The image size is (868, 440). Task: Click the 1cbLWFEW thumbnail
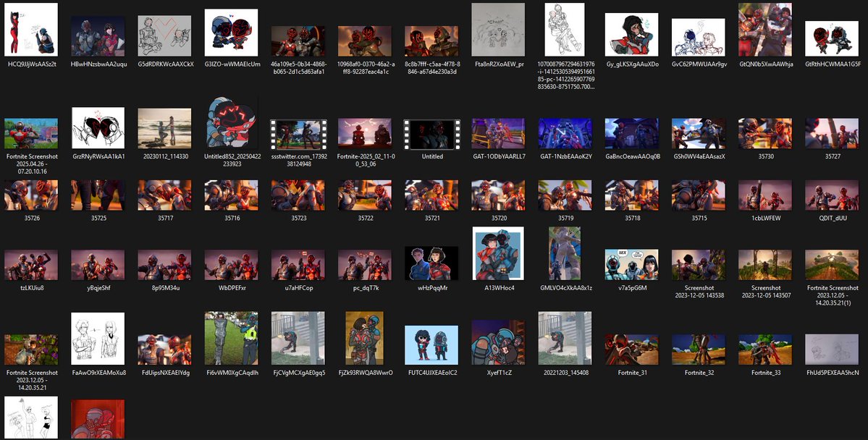(765, 195)
